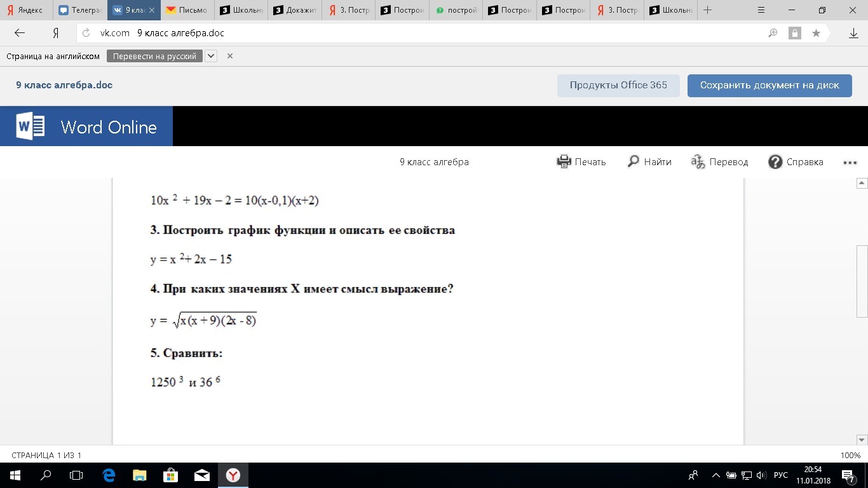Launch Microsoft Edge from the taskbar
The width and height of the screenshot is (868, 488).
tap(108, 475)
